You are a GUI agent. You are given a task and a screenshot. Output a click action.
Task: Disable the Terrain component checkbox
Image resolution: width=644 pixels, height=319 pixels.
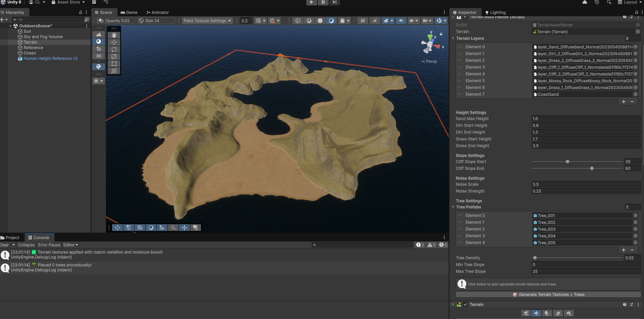(x=465, y=304)
